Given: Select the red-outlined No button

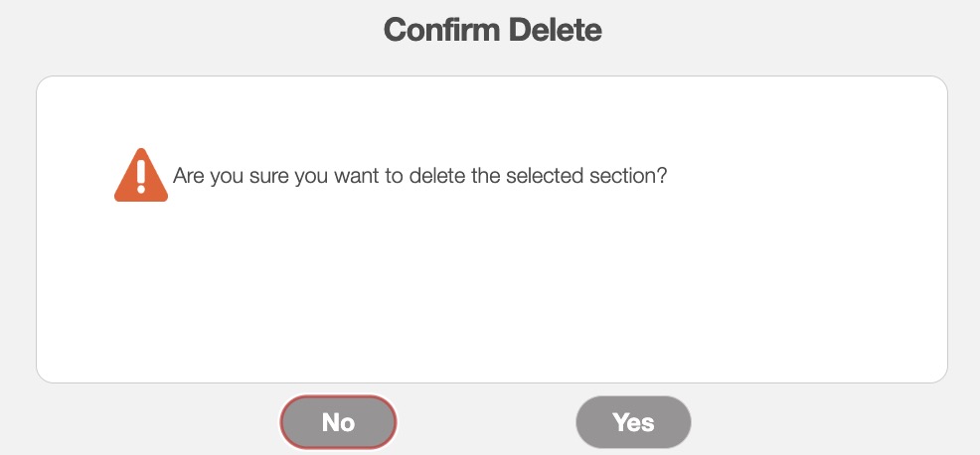Looking at the screenshot, I should pyautogui.click(x=338, y=422).
